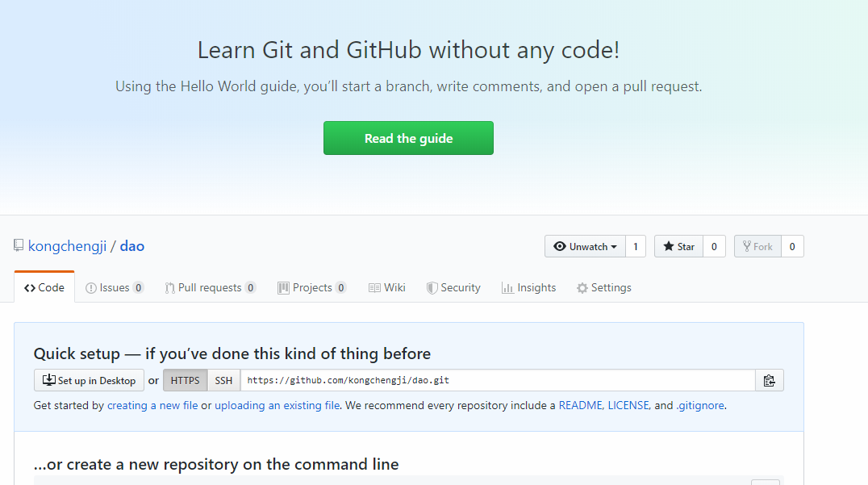This screenshot has height=485, width=868.
Task: Click the book icon on Wiki tab
Action: (374, 288)
